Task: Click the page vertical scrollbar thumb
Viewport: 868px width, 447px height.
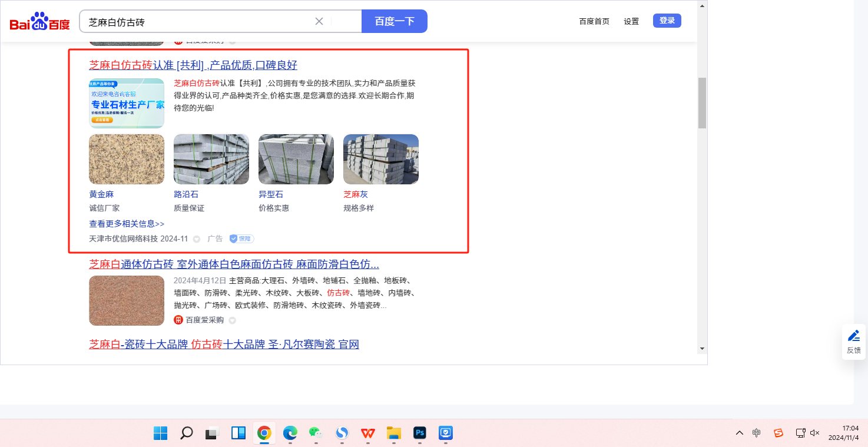Action: pos(702,103)
